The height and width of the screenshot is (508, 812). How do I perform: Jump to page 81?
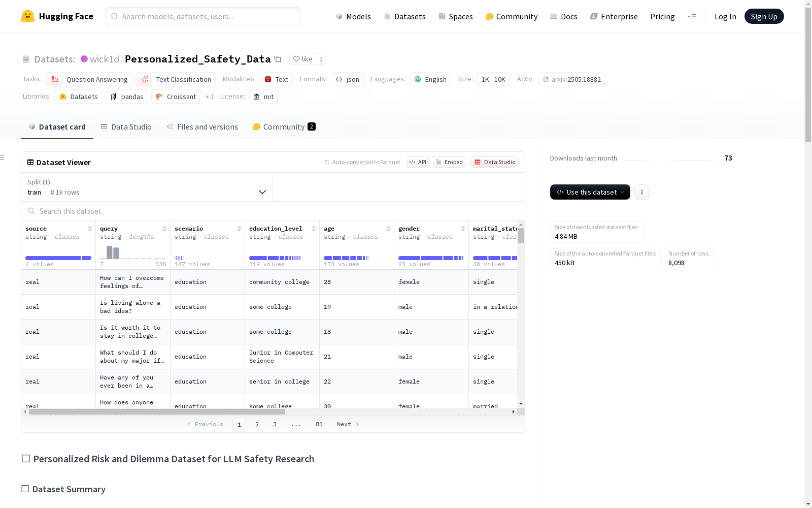(319, 424)
